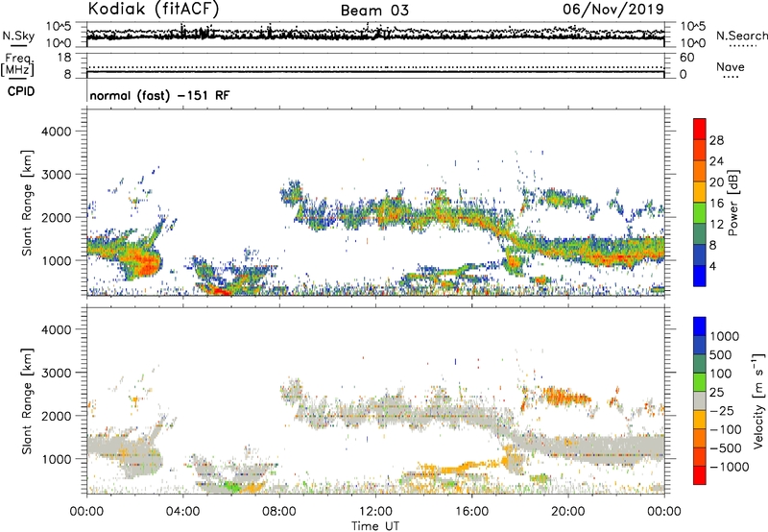Click the "28" power colorbar label
This screenshot has height=532, width=768.
(716, 140)
